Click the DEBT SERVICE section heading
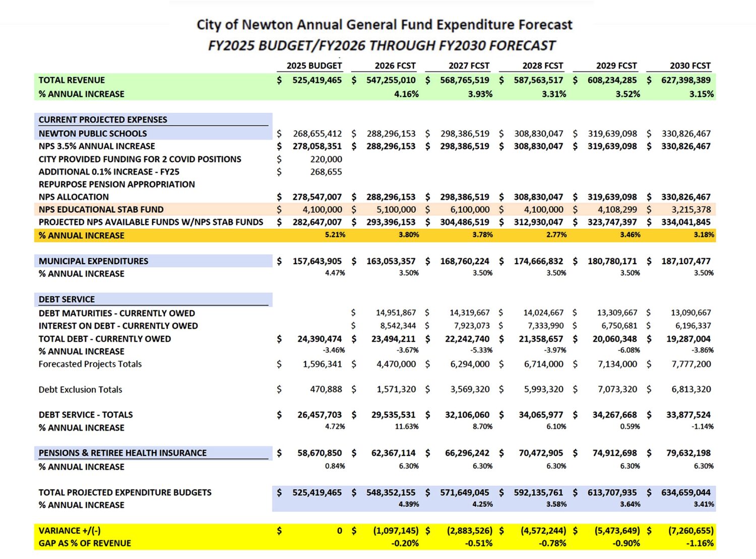This screenshot has height=559, width=756. point(67,299)
